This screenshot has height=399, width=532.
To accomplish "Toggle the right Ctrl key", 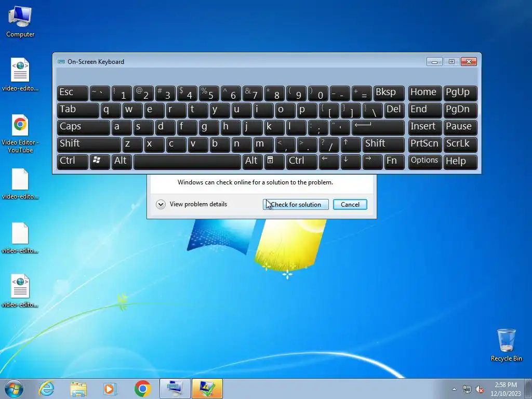I will tap(302, 162).
